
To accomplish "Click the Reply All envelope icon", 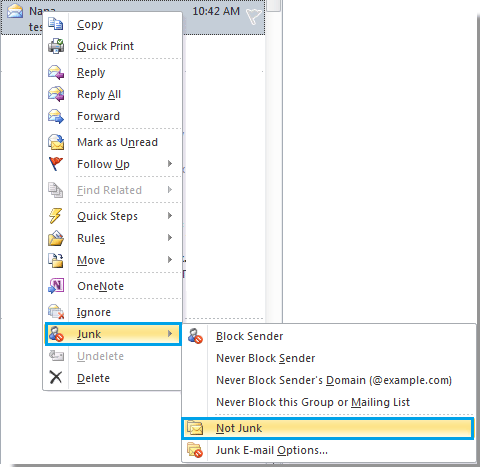I will [x=56, y=94].
